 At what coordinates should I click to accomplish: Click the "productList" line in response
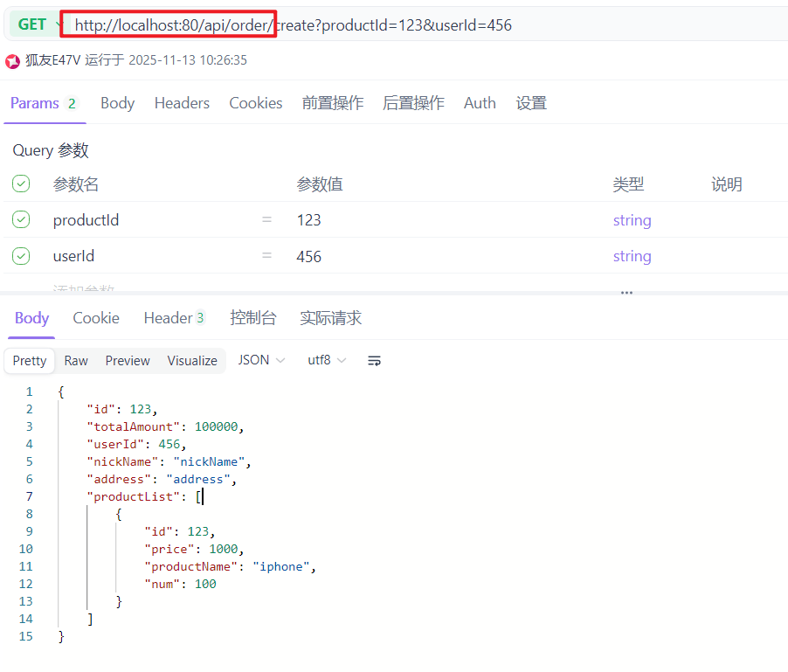[x=145, y=496]
